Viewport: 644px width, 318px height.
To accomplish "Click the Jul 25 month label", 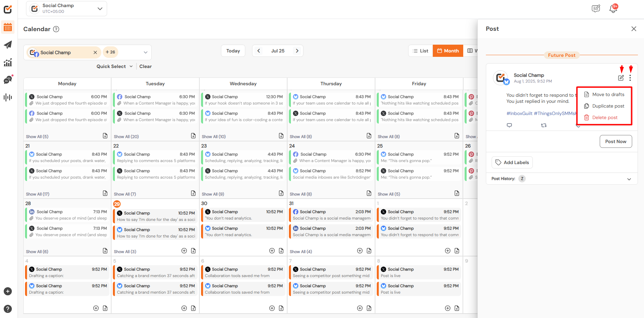I will click(278, 51).
